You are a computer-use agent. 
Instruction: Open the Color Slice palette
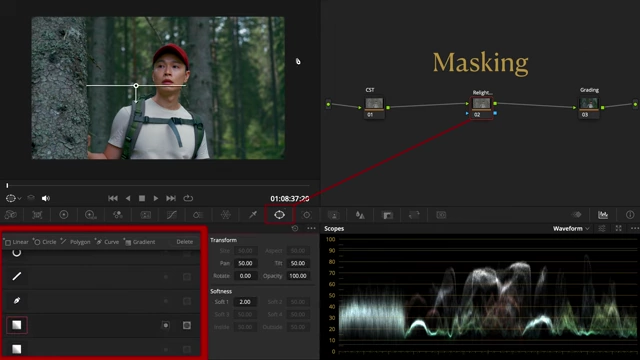[x=198, y=215]
